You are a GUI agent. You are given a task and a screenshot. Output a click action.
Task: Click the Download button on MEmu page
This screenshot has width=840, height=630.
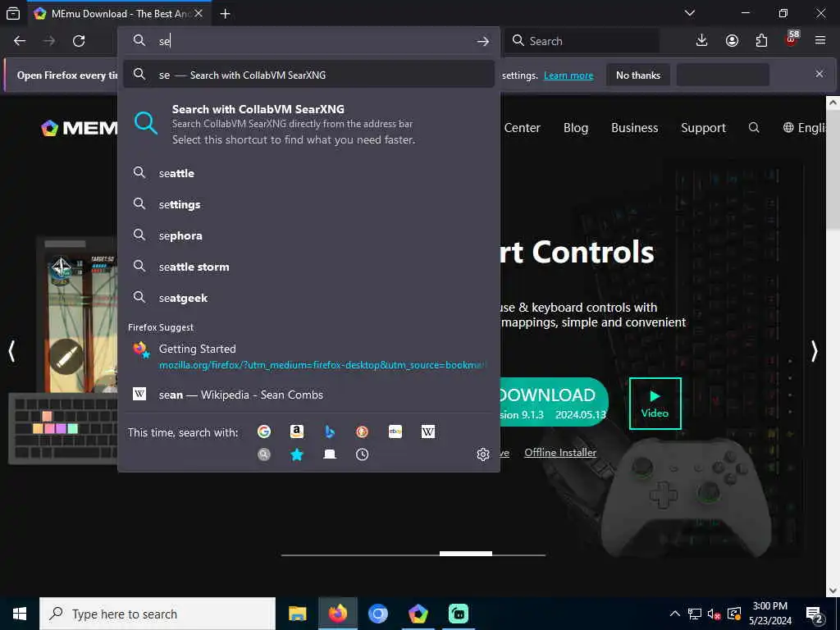pos(554,402)
